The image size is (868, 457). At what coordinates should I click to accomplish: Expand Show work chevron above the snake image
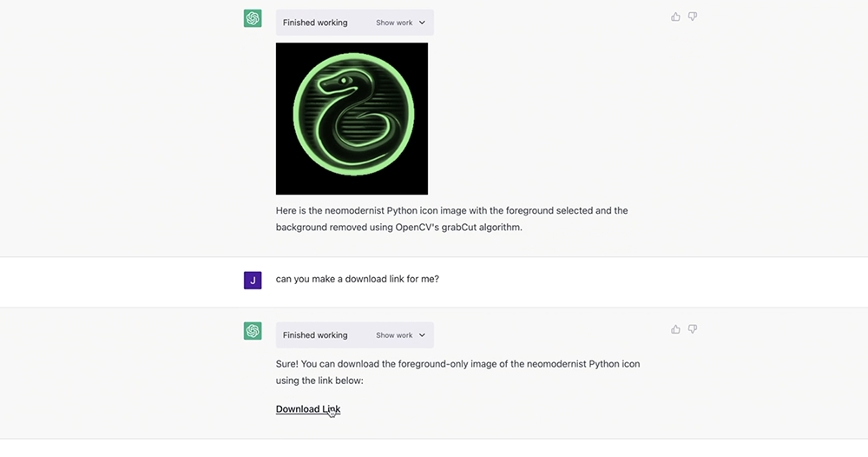[423, 23]
